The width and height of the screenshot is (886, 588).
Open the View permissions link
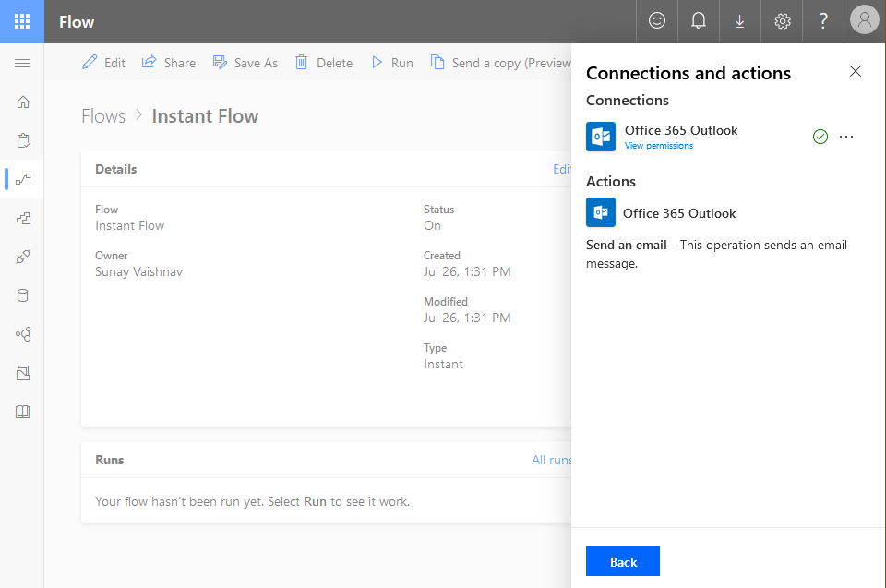point(658,146)
